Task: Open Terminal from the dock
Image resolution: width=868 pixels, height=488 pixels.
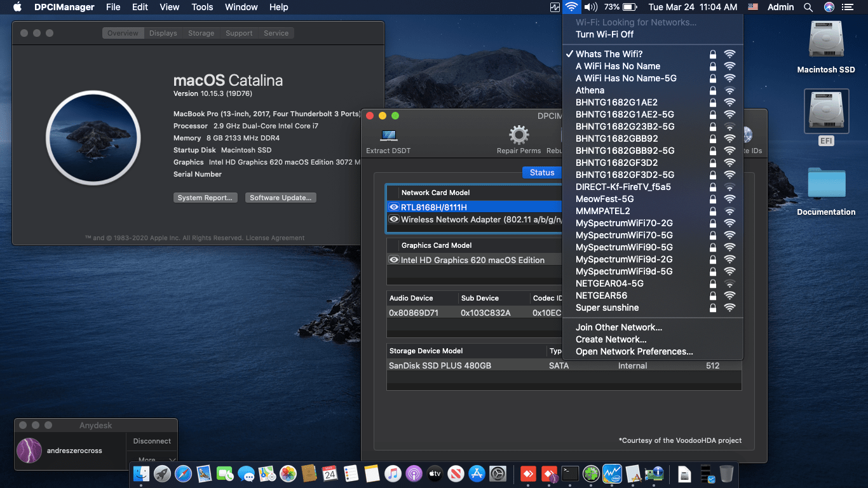Action: (x=570, y=473)
